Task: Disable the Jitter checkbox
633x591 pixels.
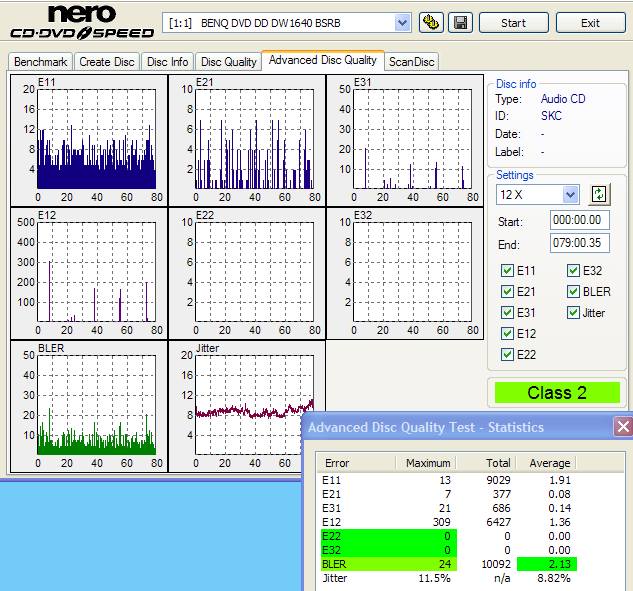Action: 574,313
